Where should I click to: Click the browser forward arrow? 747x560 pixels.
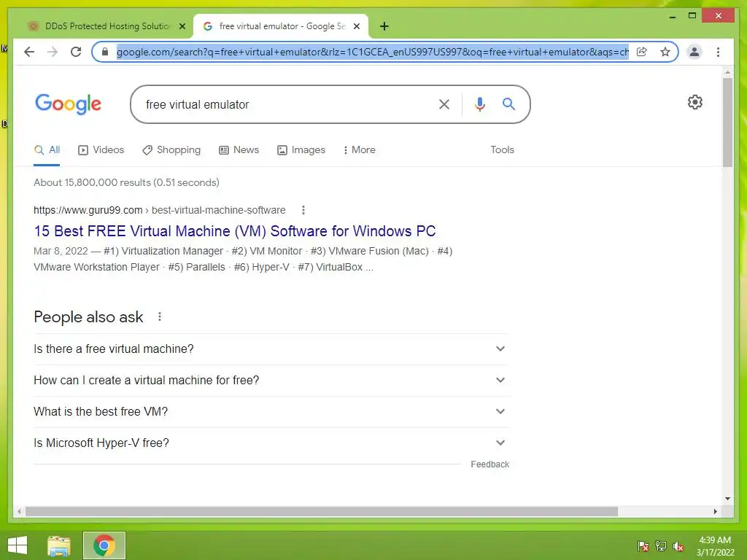click(53, 52)
